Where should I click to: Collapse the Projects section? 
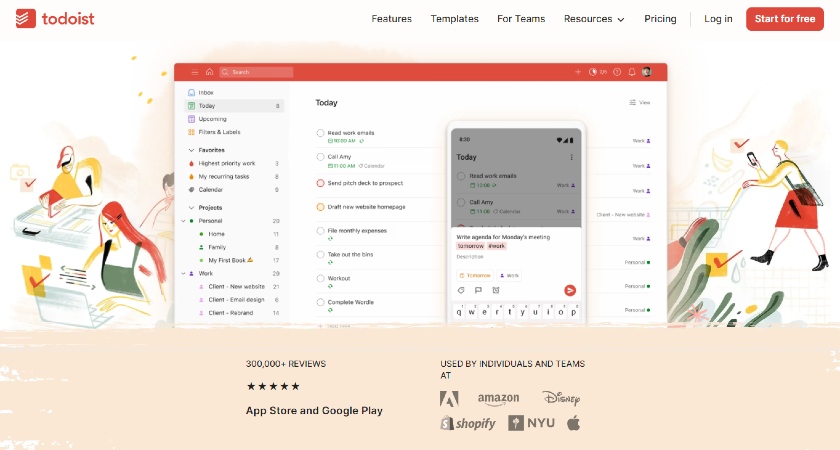point(191,208)
